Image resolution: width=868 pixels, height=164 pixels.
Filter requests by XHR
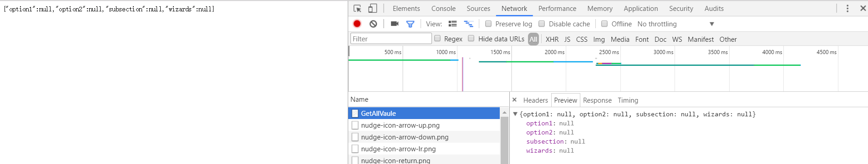pyautogui.click(x=552, y=39)
